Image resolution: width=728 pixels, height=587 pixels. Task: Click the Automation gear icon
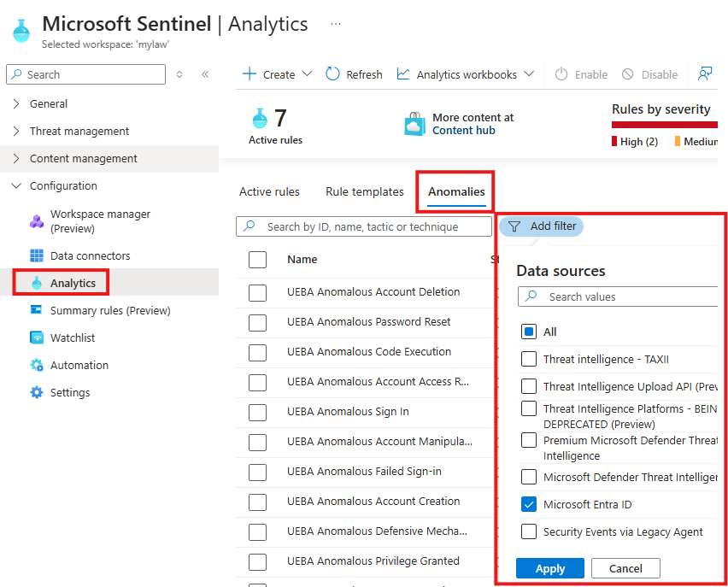coord(37,365)
